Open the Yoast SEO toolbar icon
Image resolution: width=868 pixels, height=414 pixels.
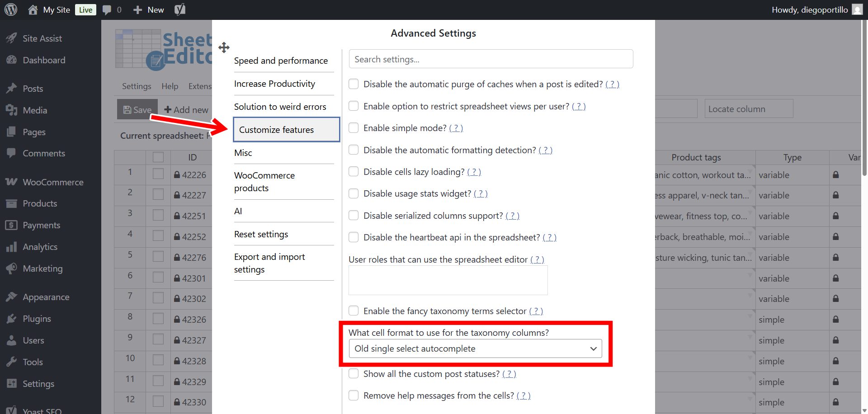(x=180, y=9)
